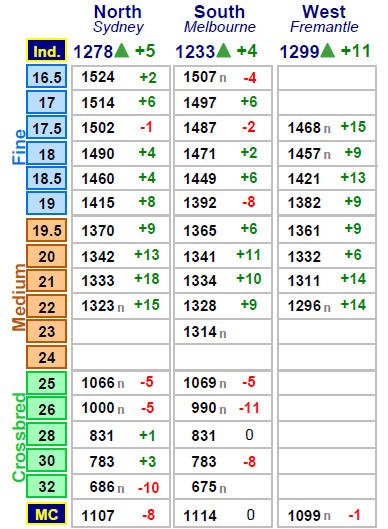
Task: Click the price 1066
Action: point(98,383)
